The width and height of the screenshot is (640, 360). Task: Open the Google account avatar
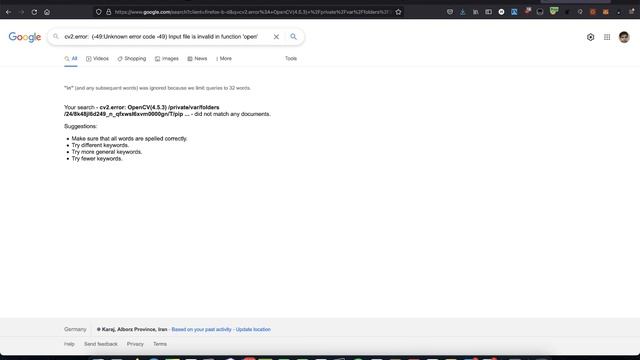point(624,37)
